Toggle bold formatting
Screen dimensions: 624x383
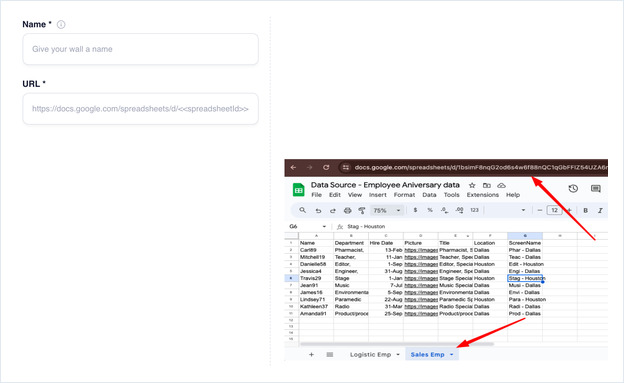tap(585, 210)
